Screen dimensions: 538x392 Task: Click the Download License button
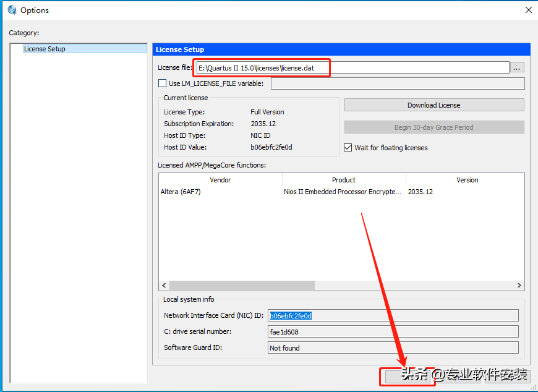pos(434,105)
